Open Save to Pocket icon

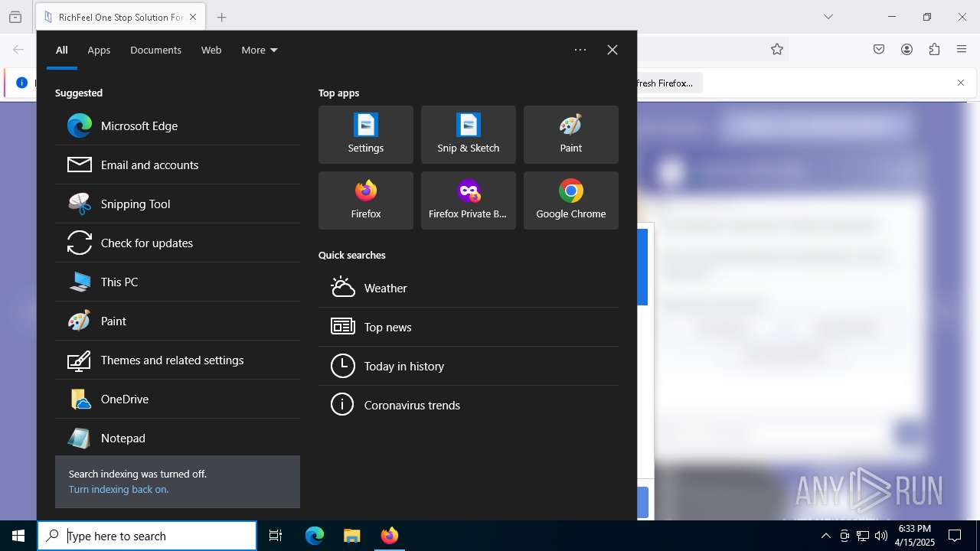point(879,49)
